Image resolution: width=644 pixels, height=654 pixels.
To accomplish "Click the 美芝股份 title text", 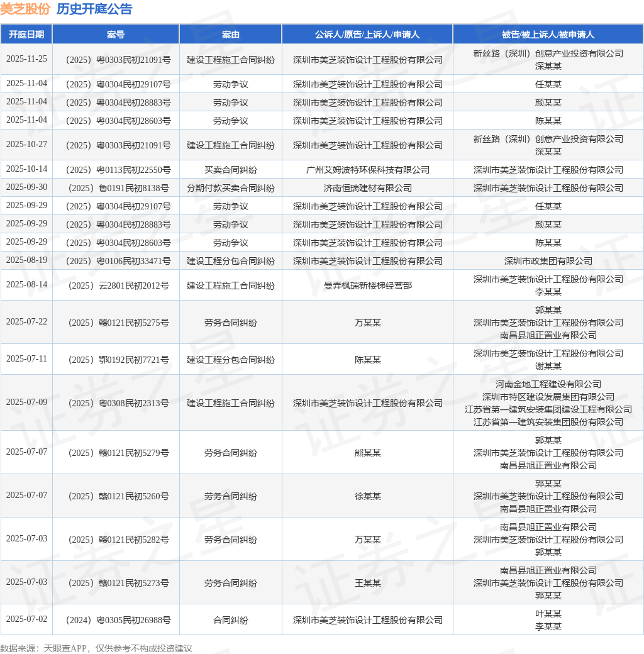I will coord(25,9).
